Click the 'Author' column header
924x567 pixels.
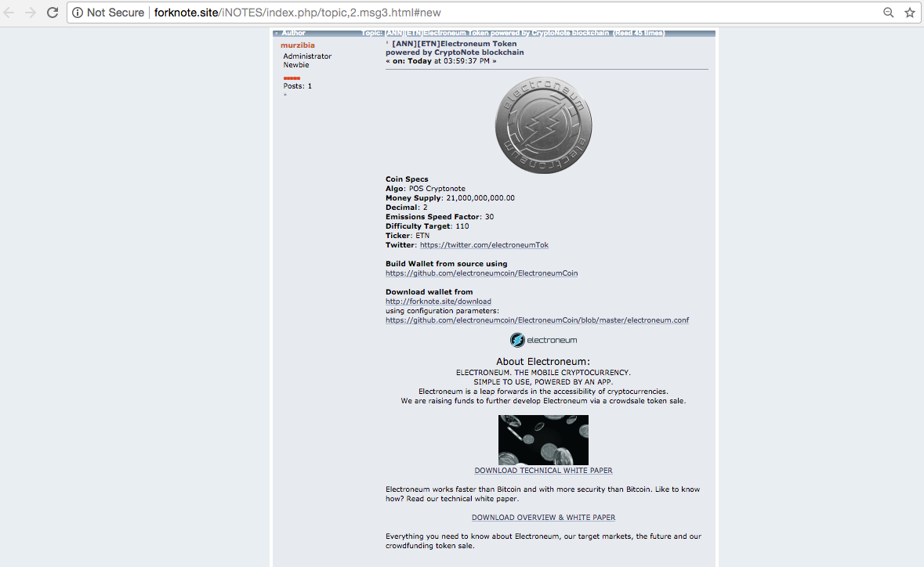(x=293, y=33)
